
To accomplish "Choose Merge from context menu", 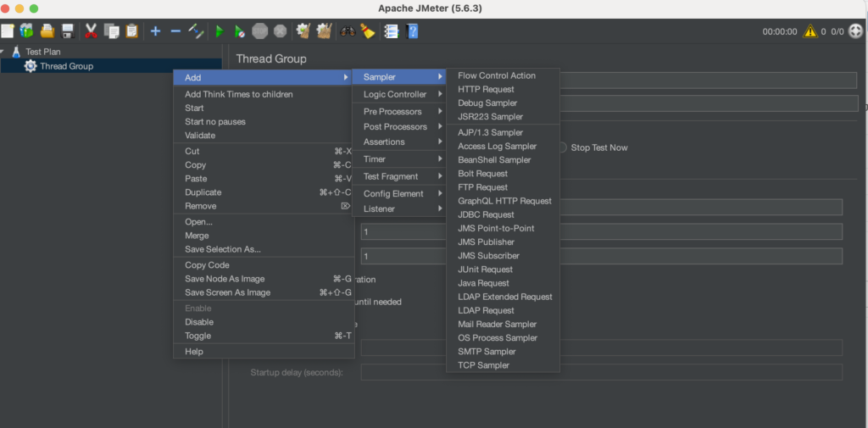I will click(264, 236).
